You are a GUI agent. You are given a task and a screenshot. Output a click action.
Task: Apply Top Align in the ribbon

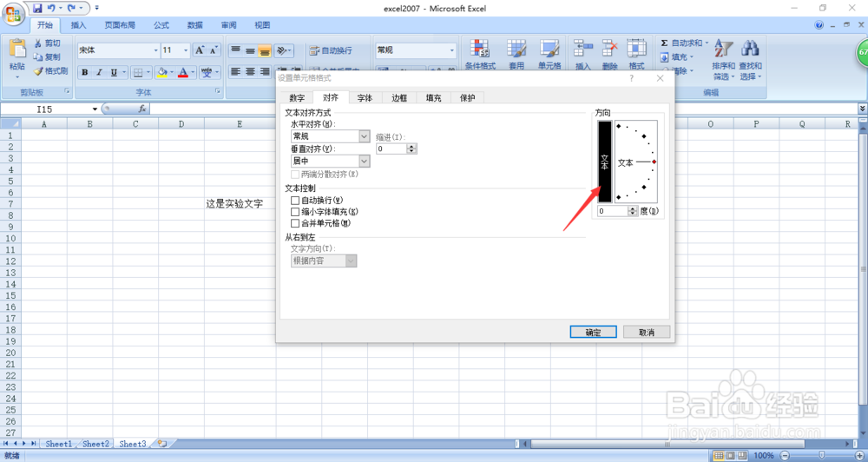point(236,50)
